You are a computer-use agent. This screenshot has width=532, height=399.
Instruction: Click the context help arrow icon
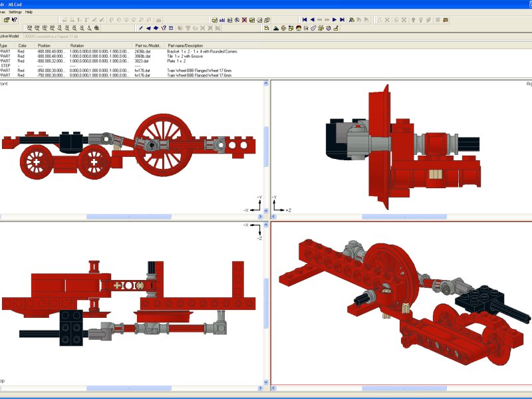click(14, 20)
